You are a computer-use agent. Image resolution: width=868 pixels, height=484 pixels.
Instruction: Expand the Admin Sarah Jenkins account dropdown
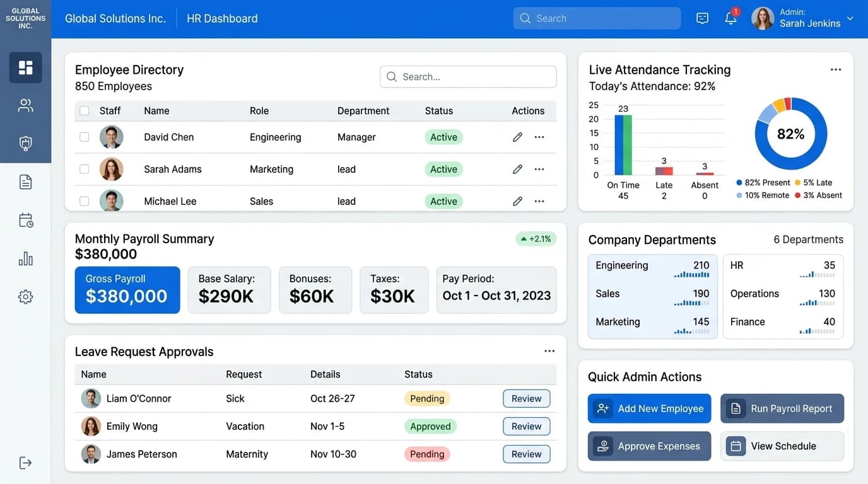pyautogui.click(x=850, y=19)
